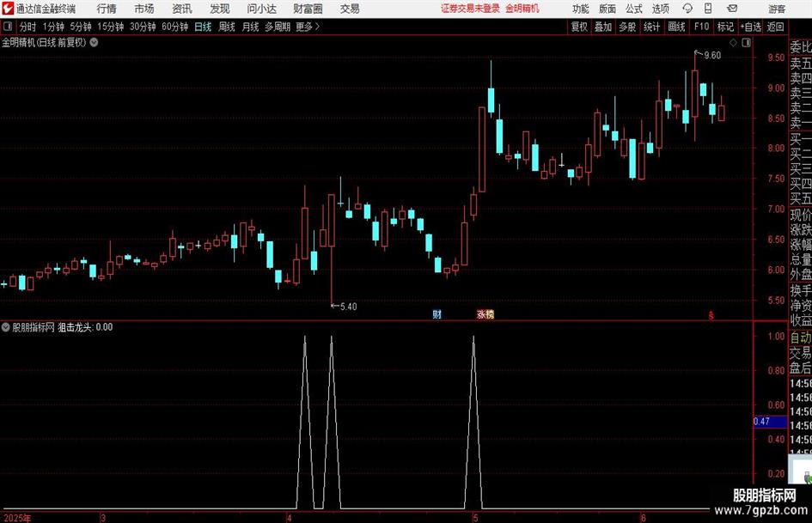
Task: Click the 游客 guest account label
Action: (x=777, y=9)
